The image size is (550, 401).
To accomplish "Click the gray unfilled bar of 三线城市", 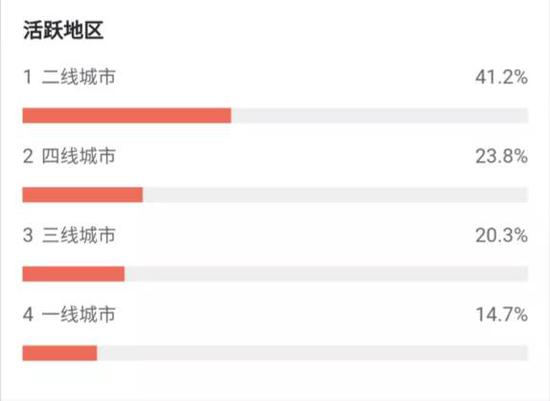I will (326, 274).
